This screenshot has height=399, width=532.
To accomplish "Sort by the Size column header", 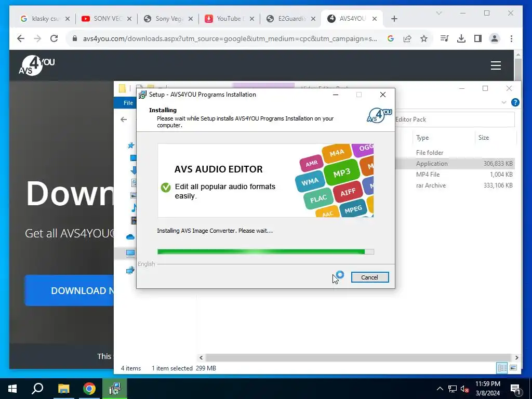I will click(495, 137).
